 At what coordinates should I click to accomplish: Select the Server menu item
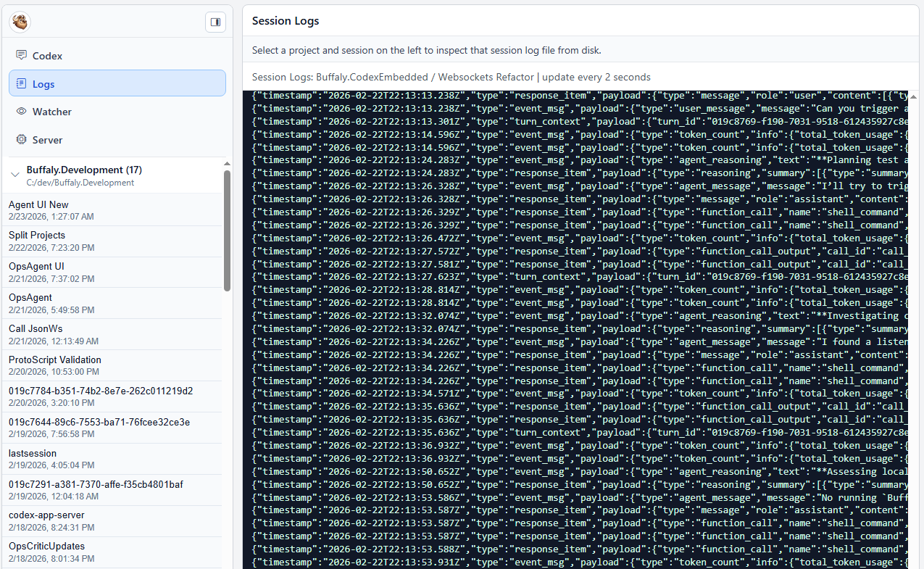[47, 139]
